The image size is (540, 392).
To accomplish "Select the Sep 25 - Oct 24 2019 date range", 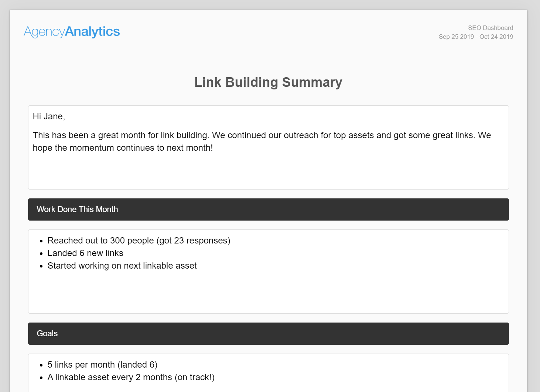I will coord(476,37).
